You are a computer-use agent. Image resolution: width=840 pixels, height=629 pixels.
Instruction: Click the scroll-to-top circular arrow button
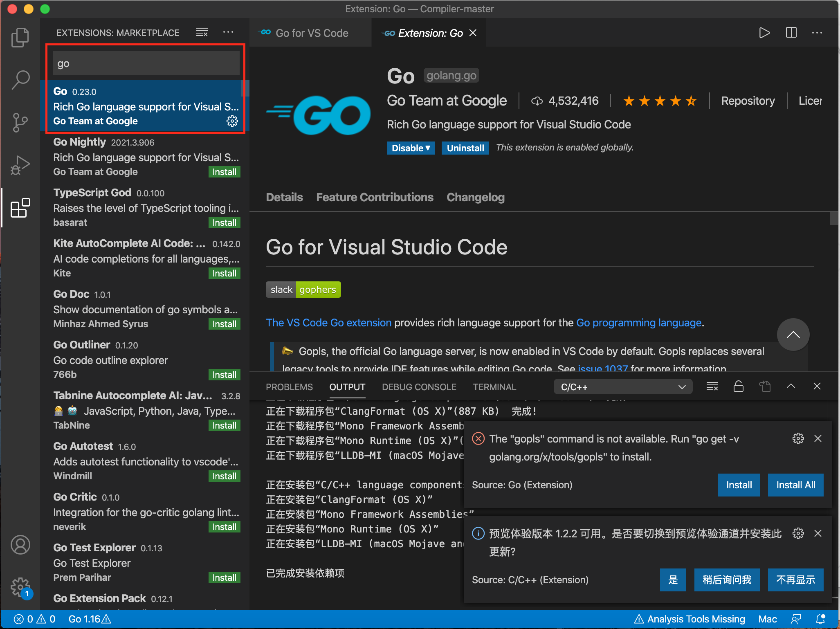(x=793, y=335)
